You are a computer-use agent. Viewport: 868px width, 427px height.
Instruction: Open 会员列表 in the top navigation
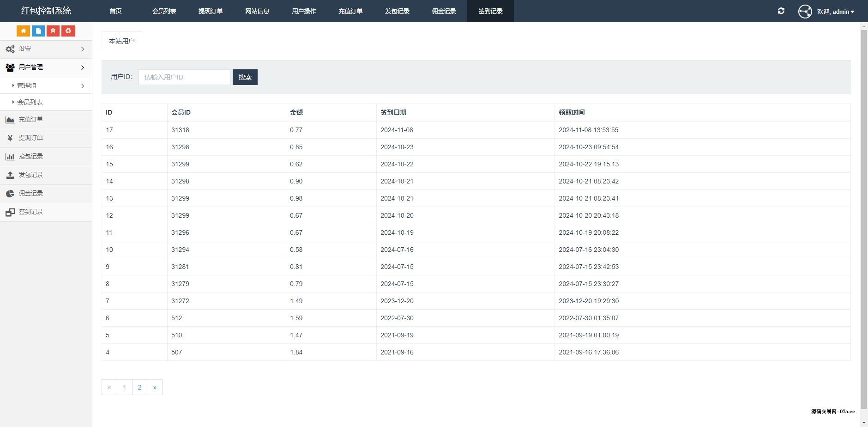click(x=164, y=11)
